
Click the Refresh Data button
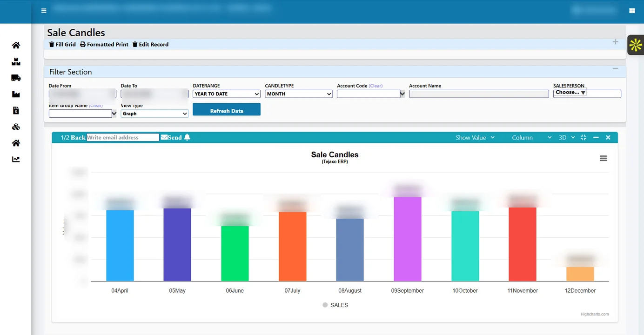coord(227,109)
